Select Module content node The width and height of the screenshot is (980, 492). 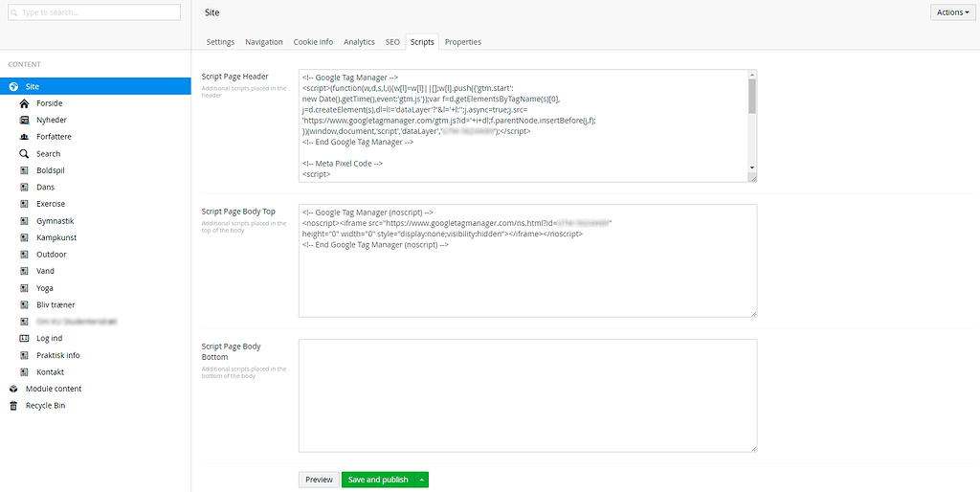54,389
